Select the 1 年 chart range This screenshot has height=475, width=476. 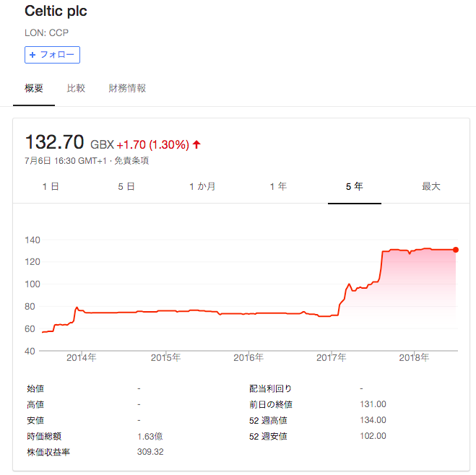tap(278, 186)
